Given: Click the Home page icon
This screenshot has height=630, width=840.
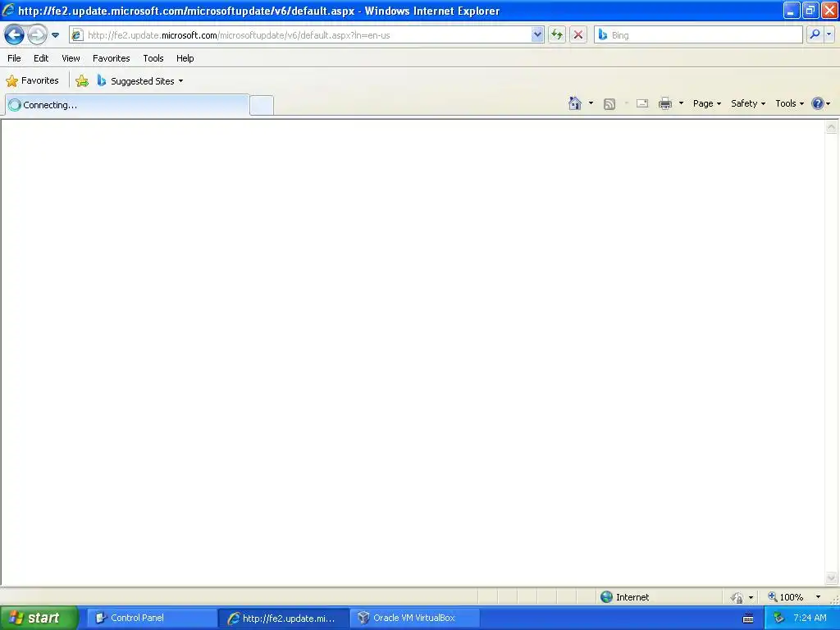Looking at the screenshot, I should pos(575,103).
